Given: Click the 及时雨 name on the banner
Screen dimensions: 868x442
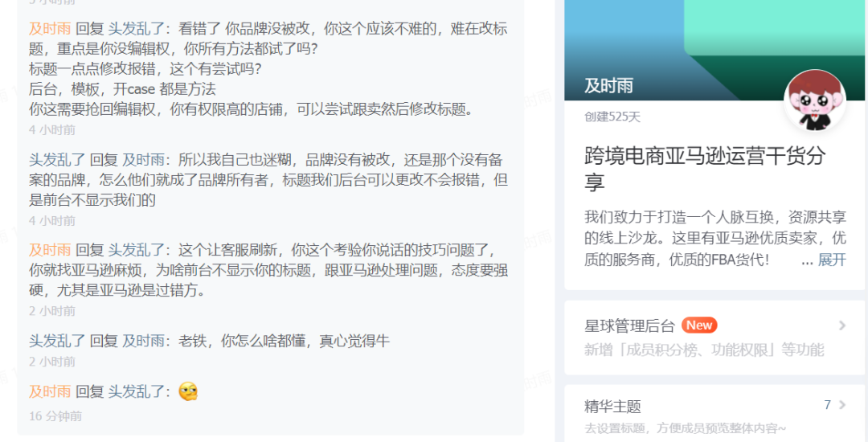Looking at the screenshot, I should (x=608, y=86).
